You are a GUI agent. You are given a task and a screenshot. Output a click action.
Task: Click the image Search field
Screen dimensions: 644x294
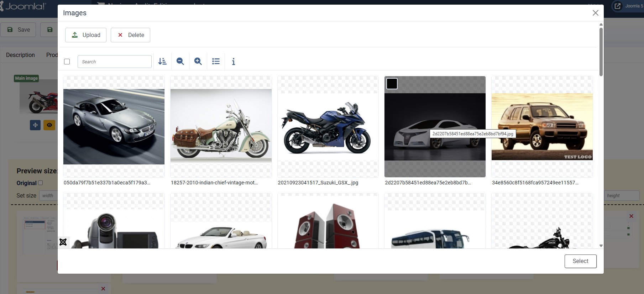click(x=114, y=62)
